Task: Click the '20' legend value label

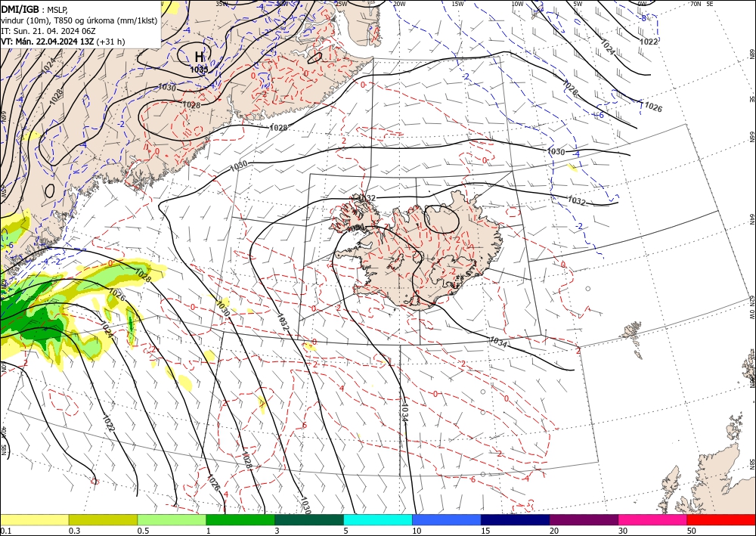Action: [554, 530]
